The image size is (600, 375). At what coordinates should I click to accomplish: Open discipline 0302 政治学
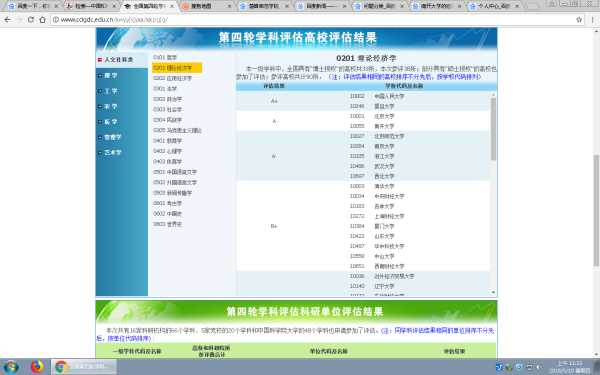[168, 99]
